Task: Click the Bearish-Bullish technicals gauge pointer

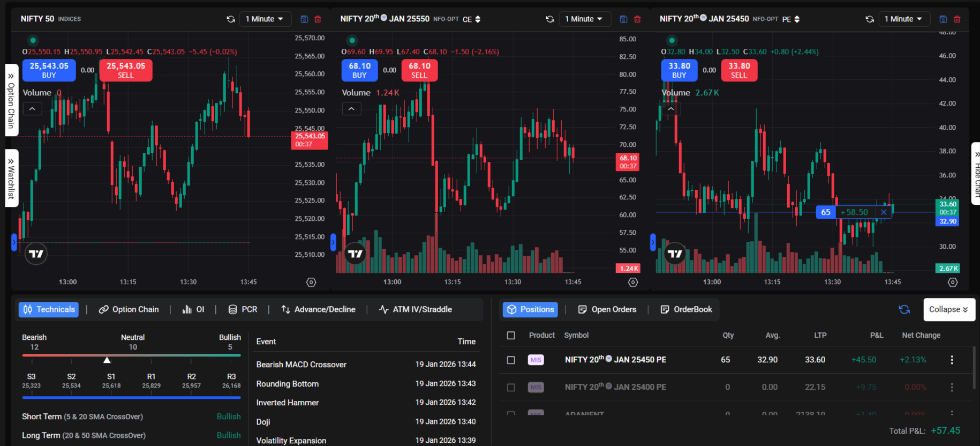Action: [107, 360]
